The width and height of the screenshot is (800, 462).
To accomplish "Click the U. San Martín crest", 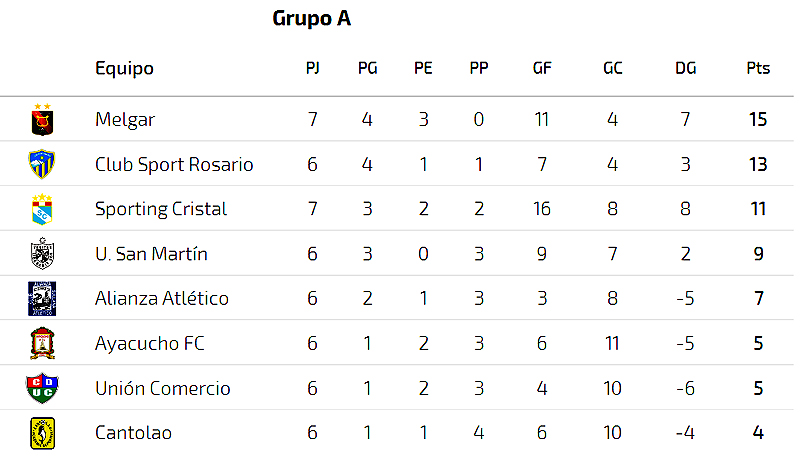I will tap(42, 253).
